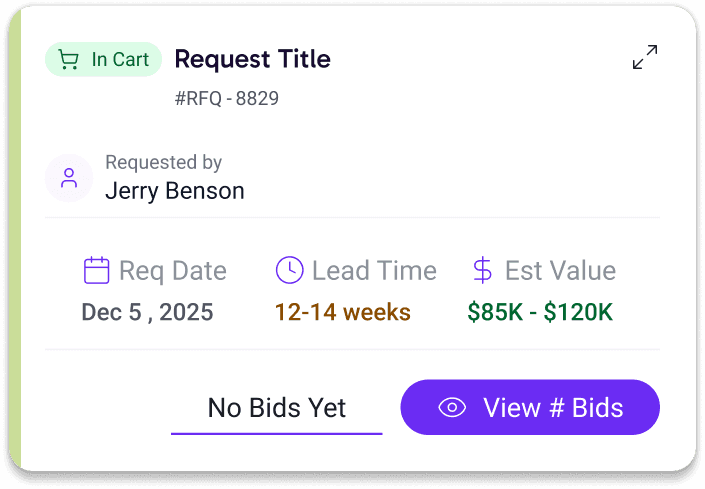Click the shopping cart icon in the badge

pos(69,60)
